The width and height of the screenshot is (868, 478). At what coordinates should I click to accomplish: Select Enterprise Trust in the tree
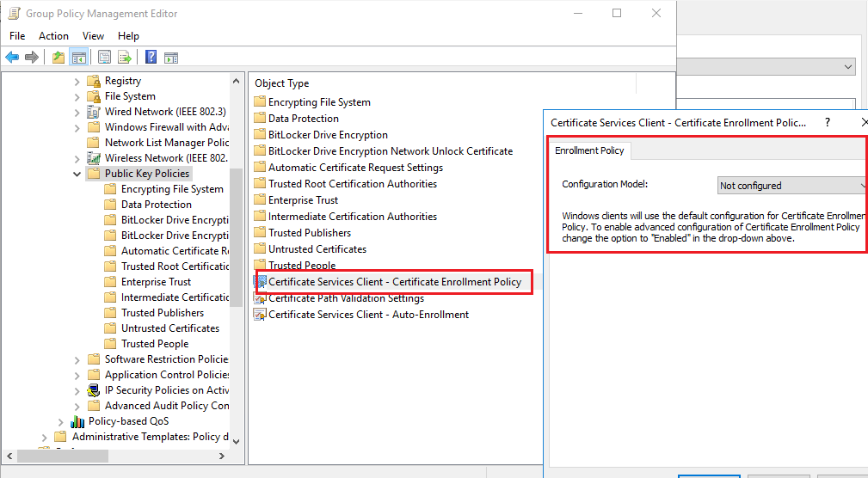[156, 282]
